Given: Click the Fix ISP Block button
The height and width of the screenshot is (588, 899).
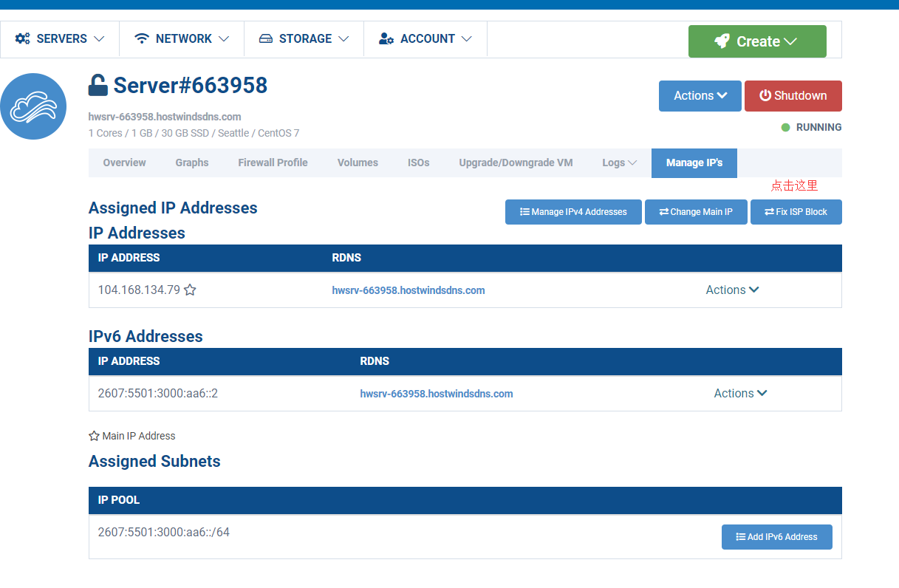Looking at the screenshot, I should [796, 212].
